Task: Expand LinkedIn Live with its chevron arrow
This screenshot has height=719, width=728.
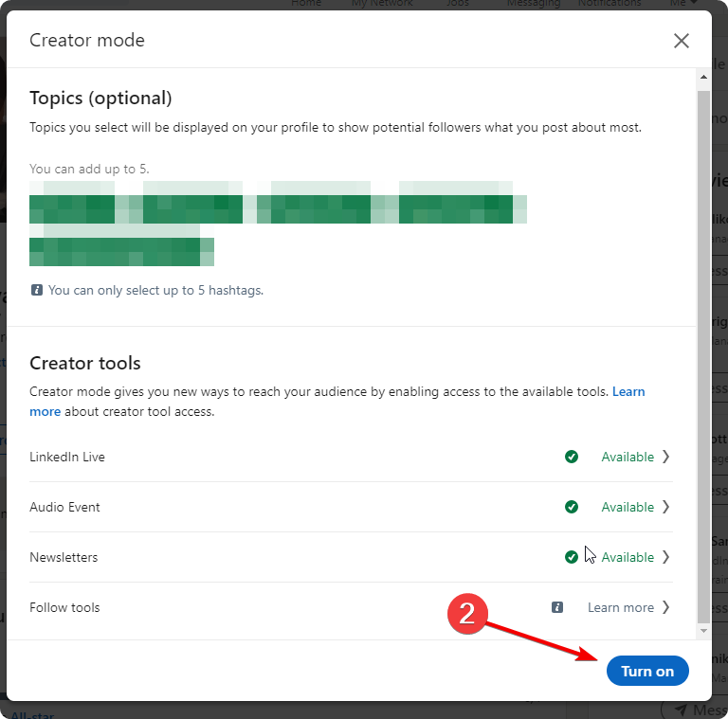Action: pos(665,457)
